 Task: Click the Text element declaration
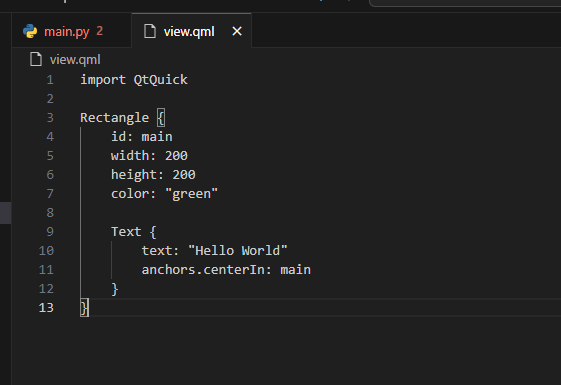click(x=134, y=232)
